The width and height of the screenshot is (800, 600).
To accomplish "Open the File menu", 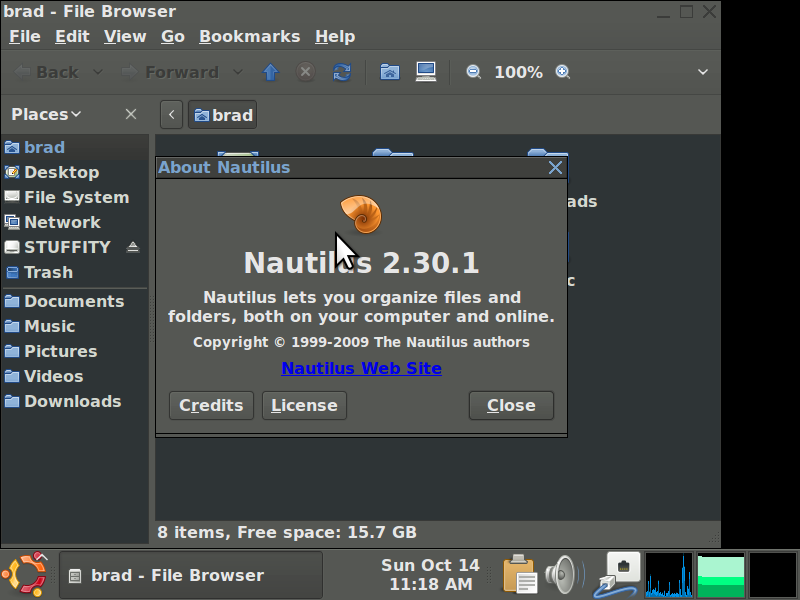I will [x=24, y=37].
